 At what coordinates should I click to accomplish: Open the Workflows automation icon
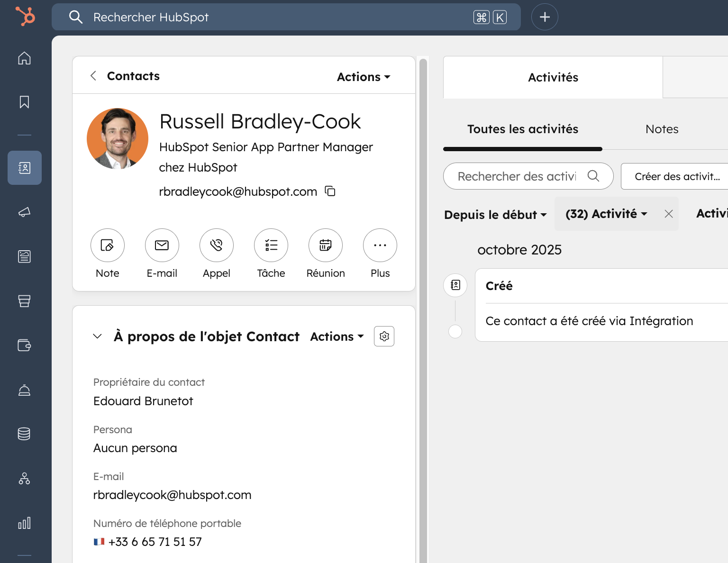click(x=24, y=479)
